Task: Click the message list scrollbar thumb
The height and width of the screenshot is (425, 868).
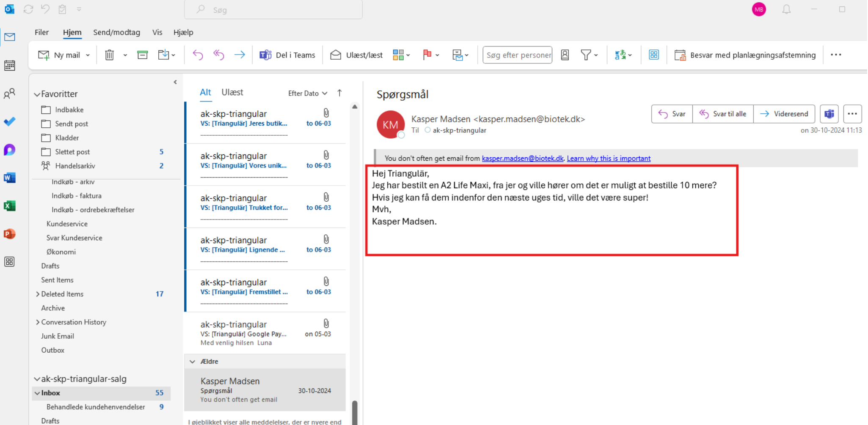Action: (355, 412)
